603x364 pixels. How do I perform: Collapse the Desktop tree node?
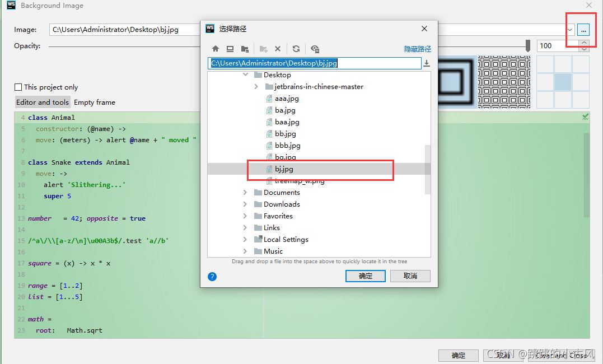click(245, 74)
